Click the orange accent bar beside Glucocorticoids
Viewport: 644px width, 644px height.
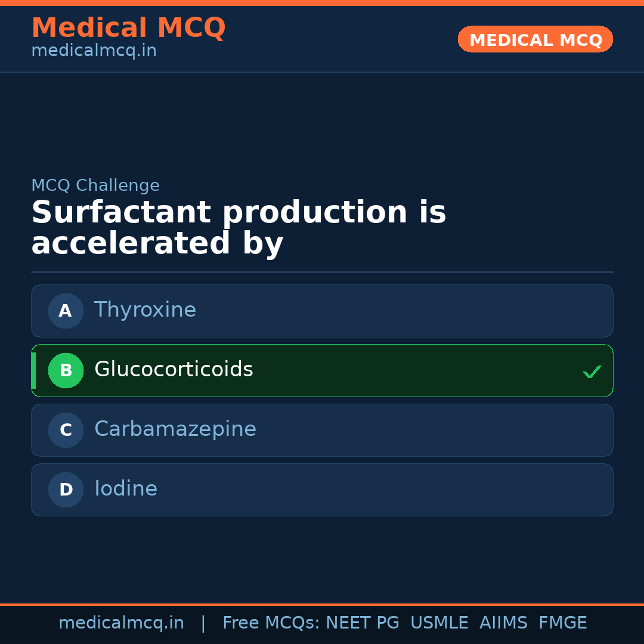pos(33,370)
